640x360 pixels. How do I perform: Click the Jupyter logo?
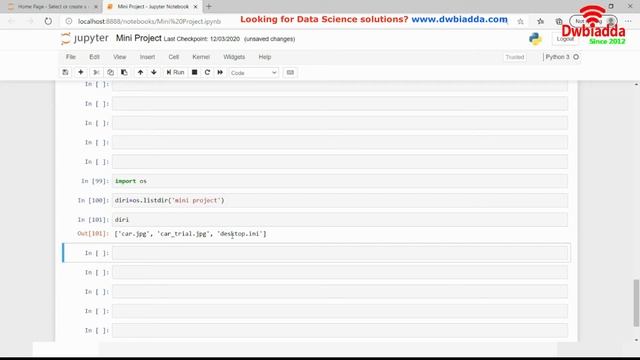84,38
